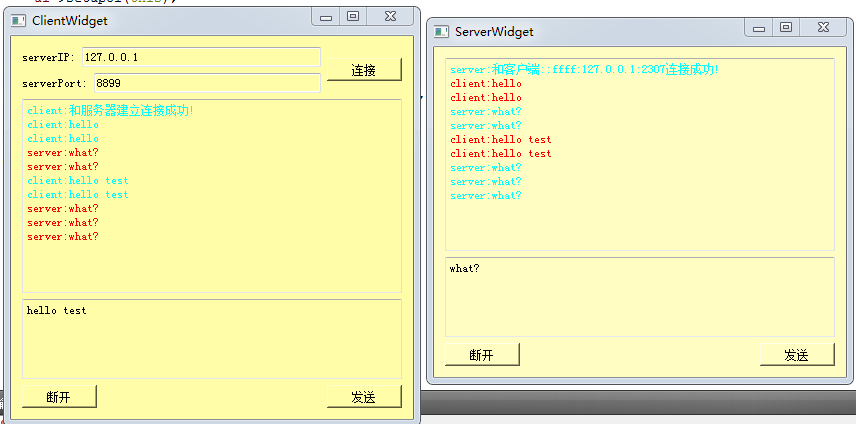Click the 'serverPort:' label
The width and height of the screenshot is (856, 424).
[55, 83]
